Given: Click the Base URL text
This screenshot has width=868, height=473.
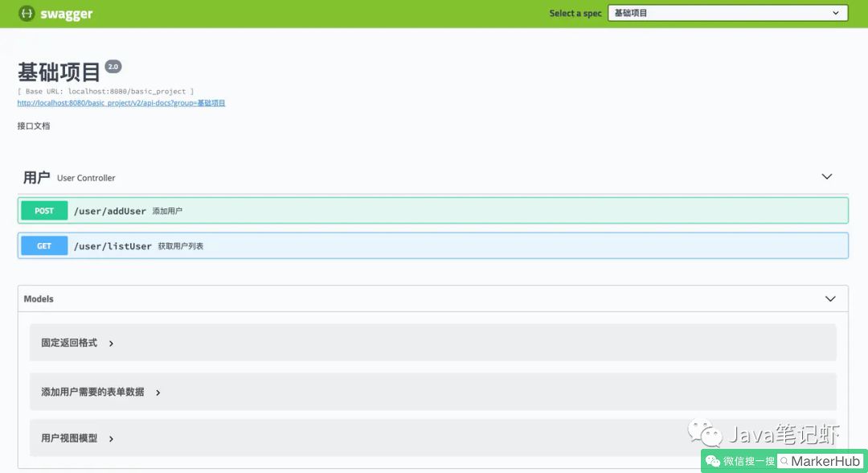Looking at the screenshot, I should (x=105, y=92).
